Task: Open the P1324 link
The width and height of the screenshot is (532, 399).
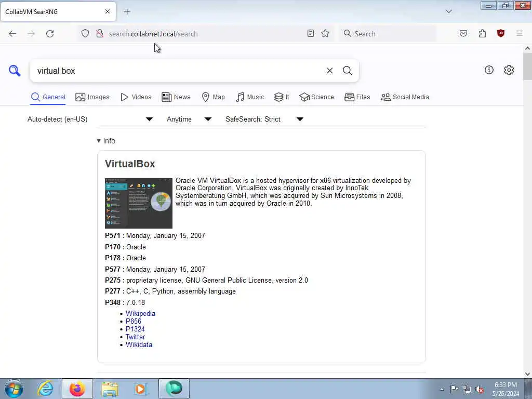Action: point(135,329)
